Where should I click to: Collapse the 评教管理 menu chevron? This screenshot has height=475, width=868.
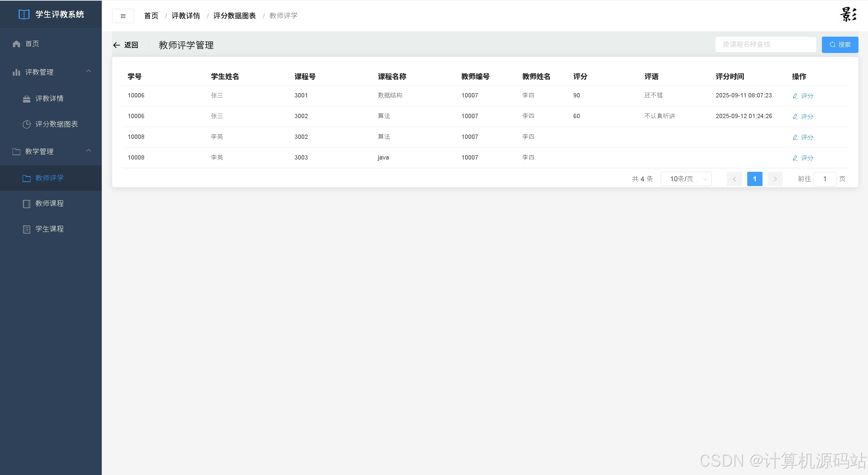(x=89, y=71)
